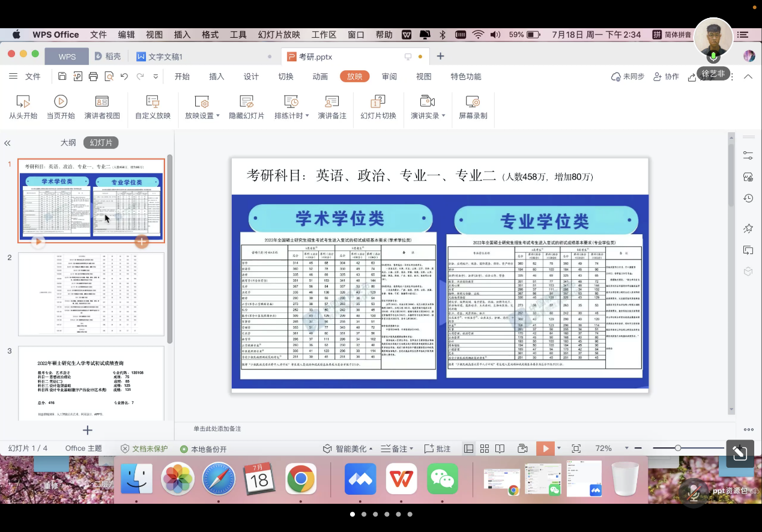Open screen recording (屏幕录制) tool
Screen dimensions: 762x532
tap(473, 107)
